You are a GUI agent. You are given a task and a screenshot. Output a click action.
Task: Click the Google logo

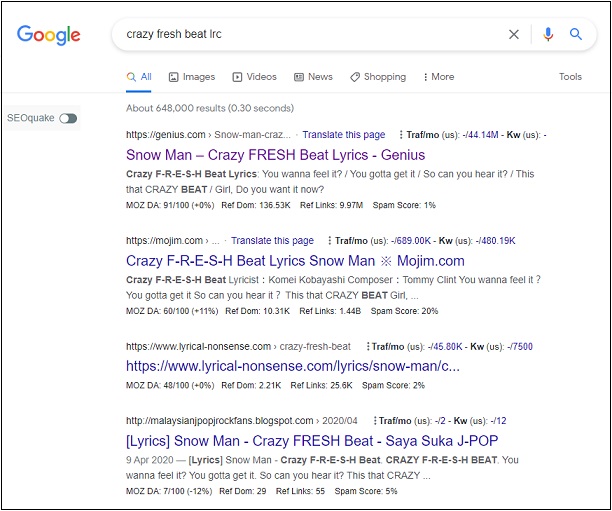tap(48, 35)
